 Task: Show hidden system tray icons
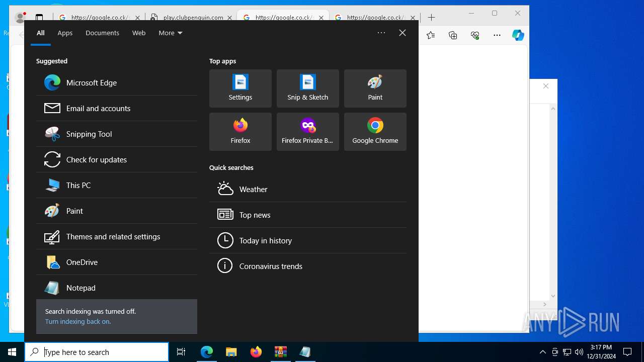coord(542,352)
